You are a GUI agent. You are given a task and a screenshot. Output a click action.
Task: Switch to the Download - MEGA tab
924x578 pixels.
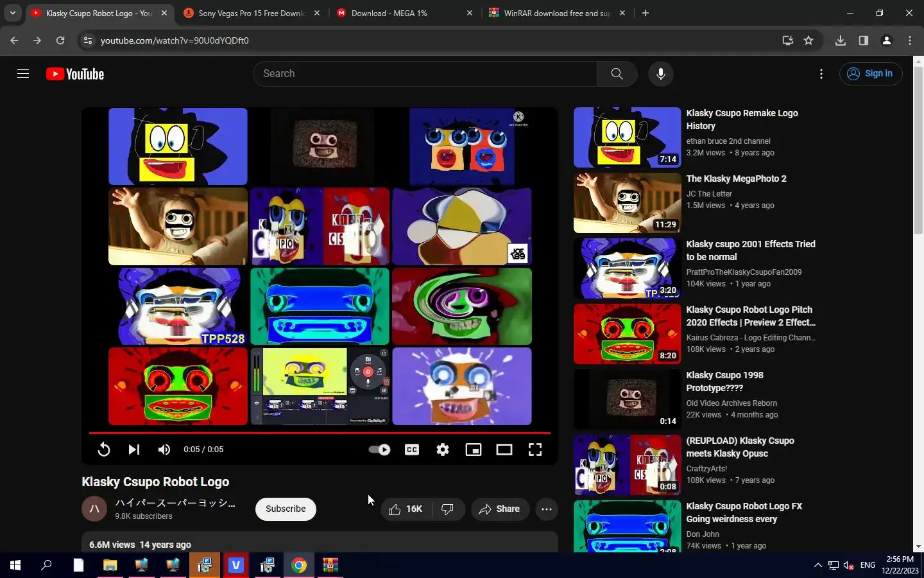tap(404, 13)
